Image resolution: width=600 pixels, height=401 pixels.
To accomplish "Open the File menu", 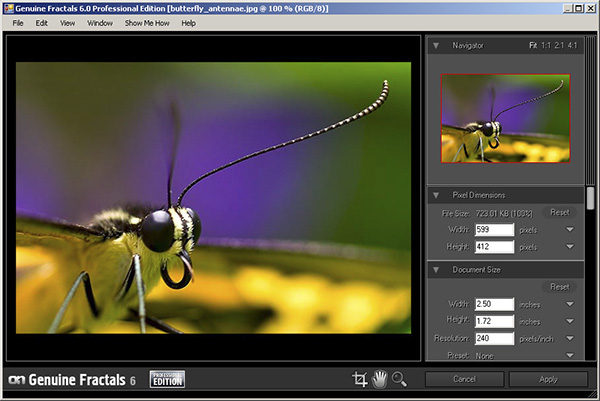I will point(18,22).
